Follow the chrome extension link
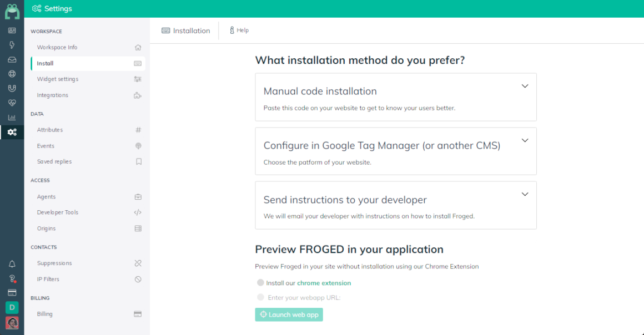The height and width of the screenshot is (335, 644). [324, 283]
